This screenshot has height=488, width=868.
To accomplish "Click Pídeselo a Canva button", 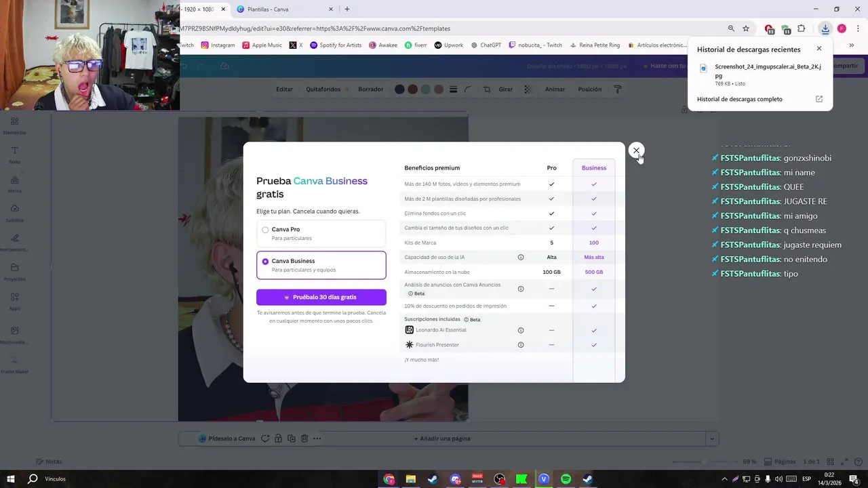I will (227, 439).
